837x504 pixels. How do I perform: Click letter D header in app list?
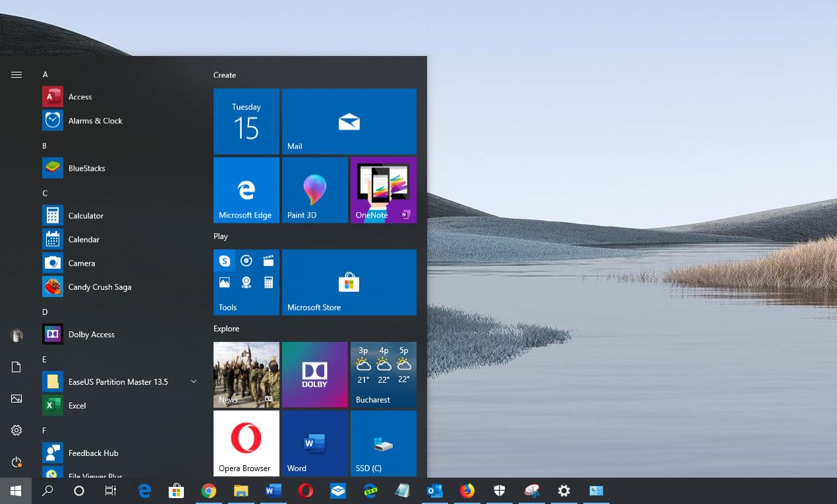click(x=45, y=312)
